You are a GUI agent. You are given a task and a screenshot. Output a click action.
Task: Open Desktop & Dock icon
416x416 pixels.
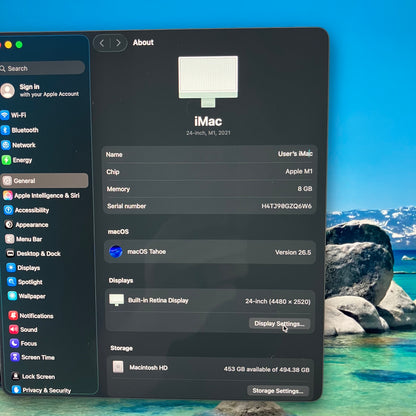[x=10, y=253]
